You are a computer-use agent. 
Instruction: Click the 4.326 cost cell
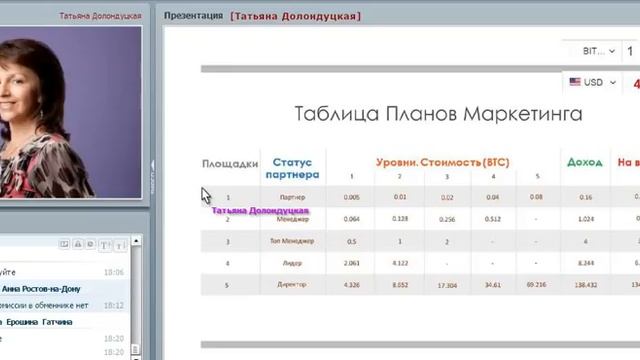pyautogui.click(x=351, y=285)
